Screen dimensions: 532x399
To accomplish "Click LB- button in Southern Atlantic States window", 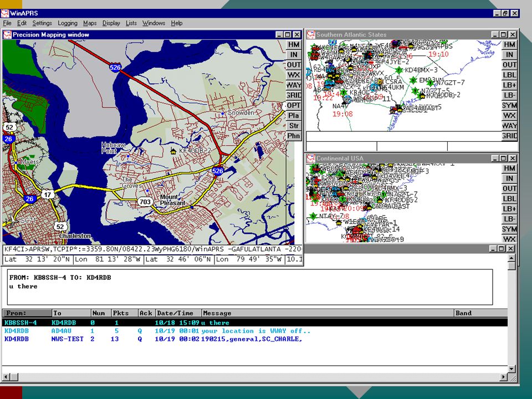I will (x=509, y=96).
